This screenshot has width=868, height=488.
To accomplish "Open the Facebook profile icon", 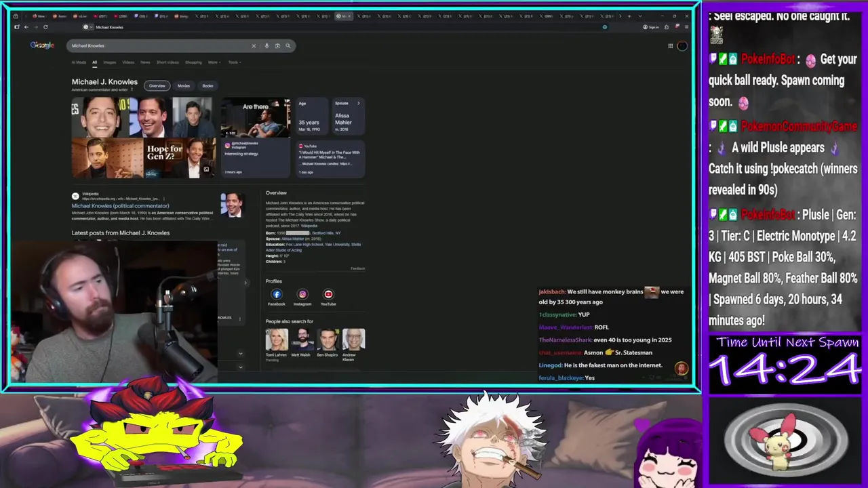I will click(277, 294).
